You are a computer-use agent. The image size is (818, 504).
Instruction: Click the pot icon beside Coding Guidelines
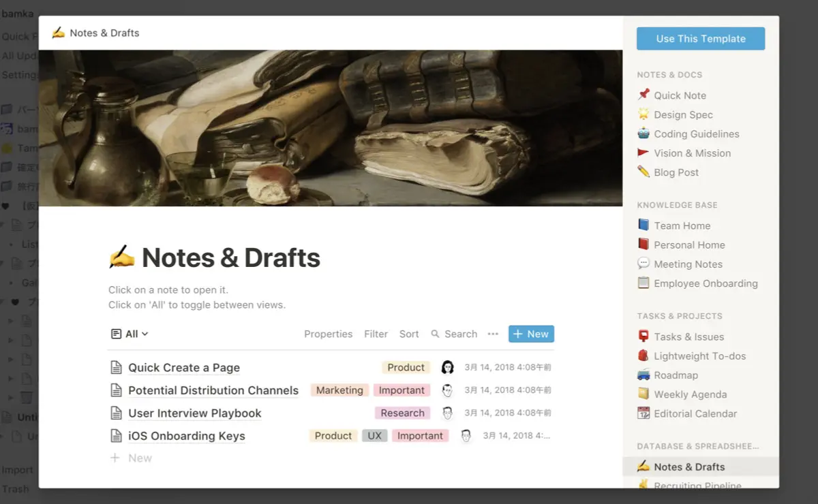tap(643, 133)
